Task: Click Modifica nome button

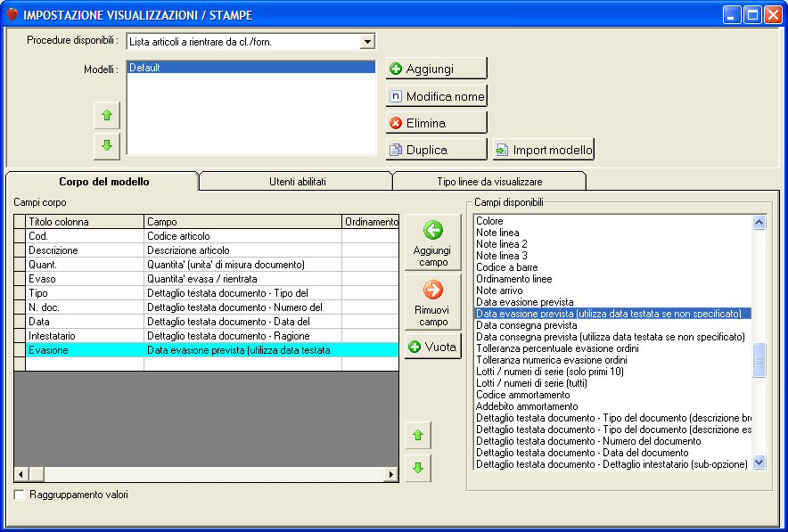Action: pos(436,96)
